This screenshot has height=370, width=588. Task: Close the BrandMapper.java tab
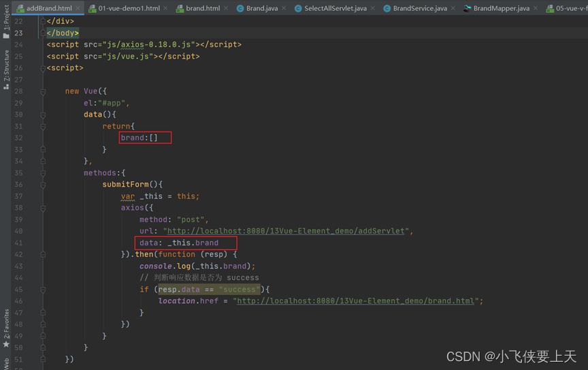tap(535, 8)
